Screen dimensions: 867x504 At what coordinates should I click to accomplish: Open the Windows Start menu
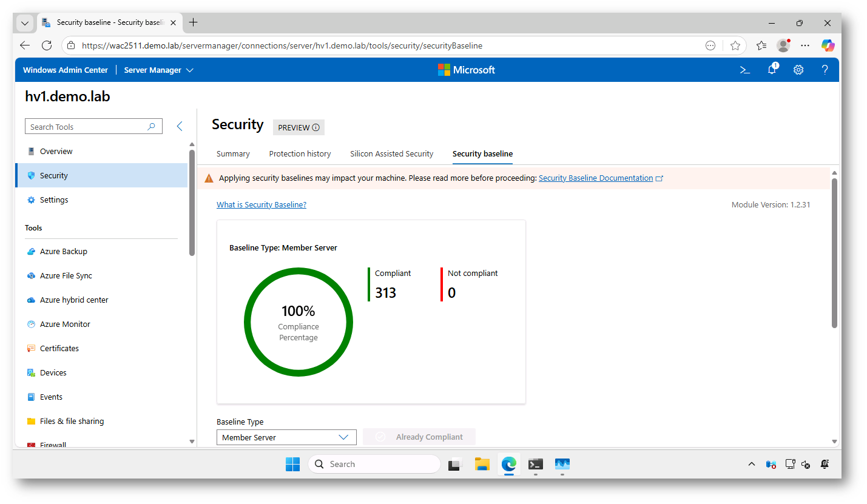[x=292, y=465]
